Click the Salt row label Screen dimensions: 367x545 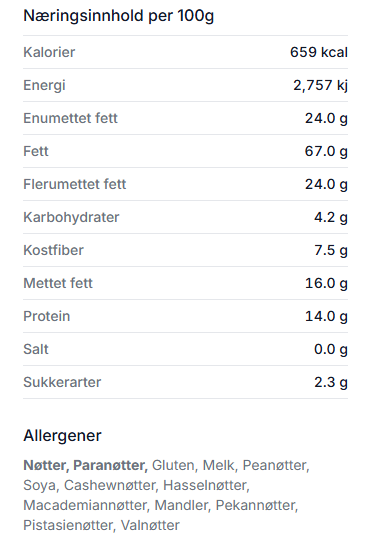[x=36, y=349]
